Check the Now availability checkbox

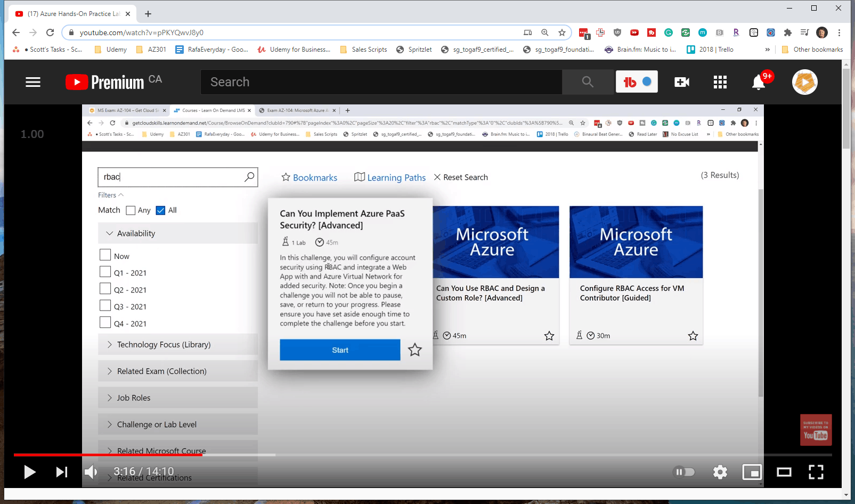[105, 255]
